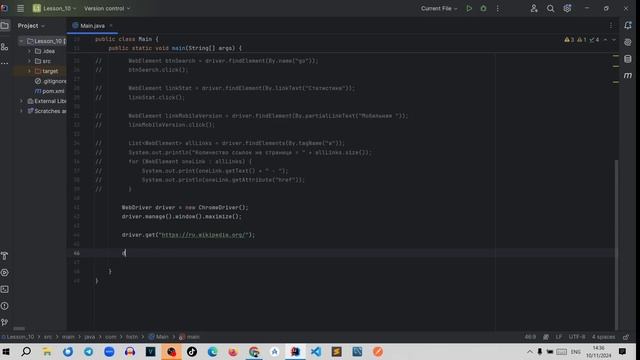The height and width of the screenshot is (360, 640).
Task: Open Search Everywhere magnifier in the title bar
Action: click(550, 8)
